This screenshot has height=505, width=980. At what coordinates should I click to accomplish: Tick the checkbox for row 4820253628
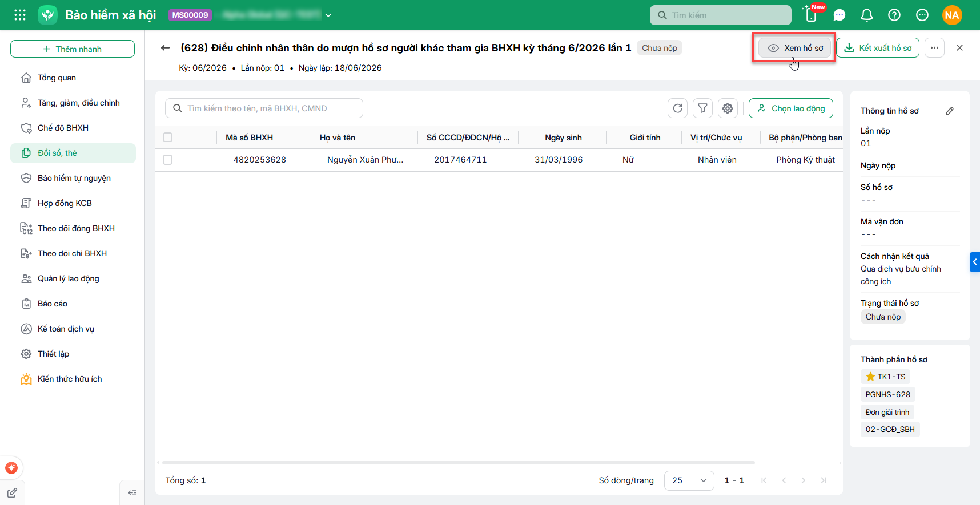[167, 160]
